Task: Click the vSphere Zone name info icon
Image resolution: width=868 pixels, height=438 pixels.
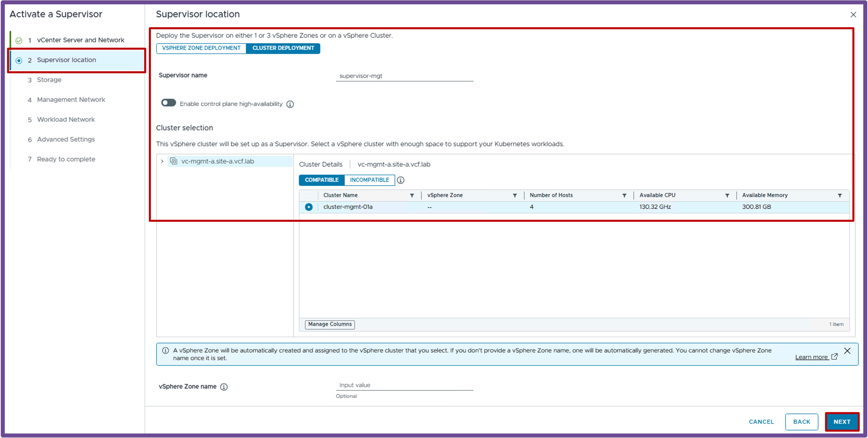Action: pos(224,387)
